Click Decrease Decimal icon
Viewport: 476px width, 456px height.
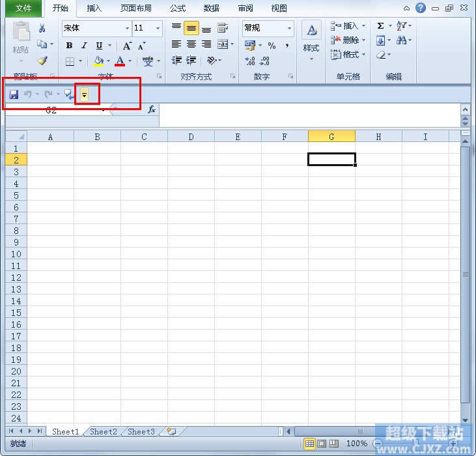click(264, 61)
